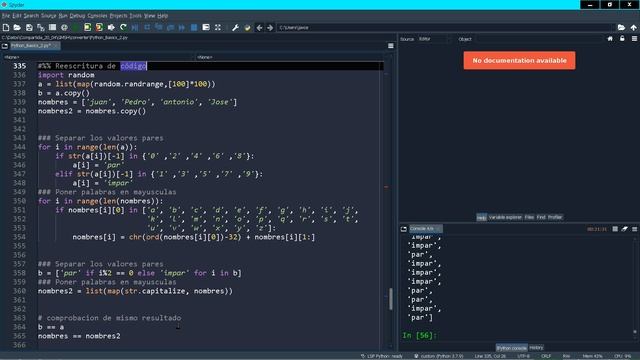Continue execution debug icon
Viewport: 640px width, 360px height.
coord(182,27)
